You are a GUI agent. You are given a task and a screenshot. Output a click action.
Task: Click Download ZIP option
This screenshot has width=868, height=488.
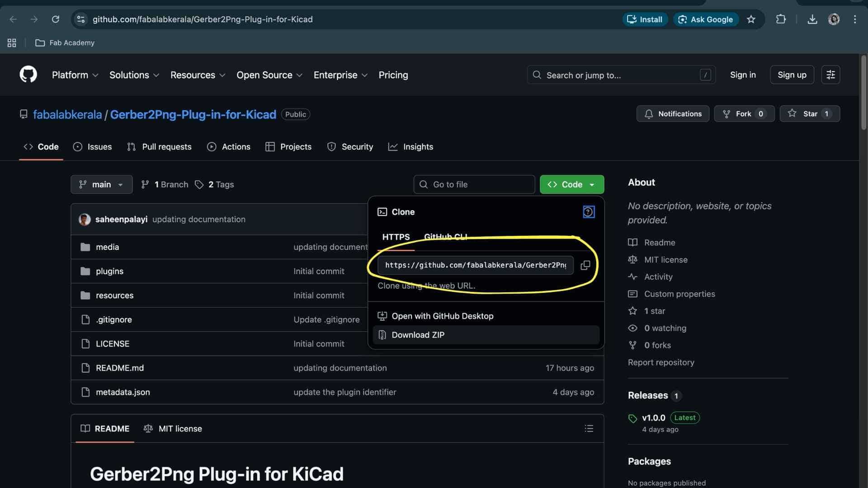click(x=418, y=335)
